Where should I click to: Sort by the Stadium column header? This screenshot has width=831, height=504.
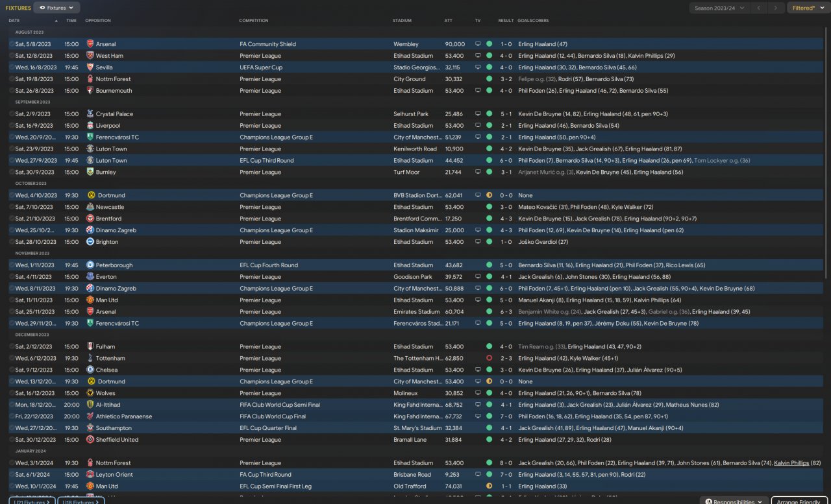point(402,20)
